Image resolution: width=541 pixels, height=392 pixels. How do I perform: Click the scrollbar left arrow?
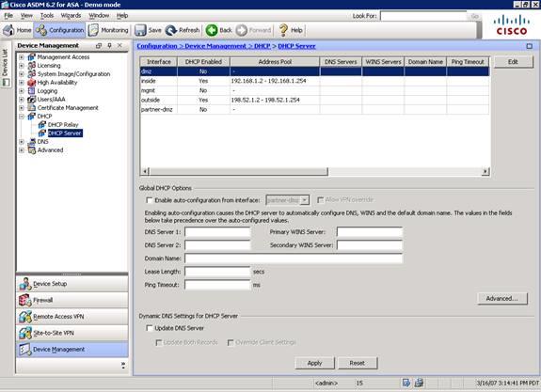145,171
